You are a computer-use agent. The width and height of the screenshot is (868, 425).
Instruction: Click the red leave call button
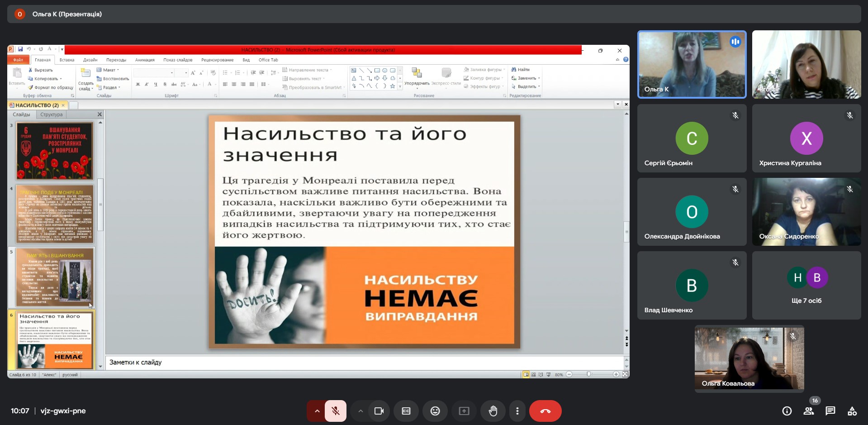click(x=545, y=411)
